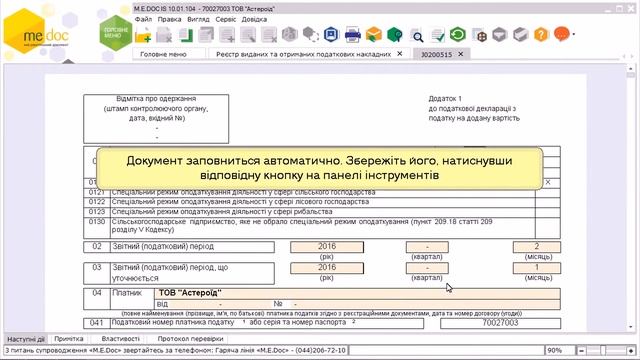Open help with orange question icon
Viewport: 640px width, 360px height.
pos(541,35)
